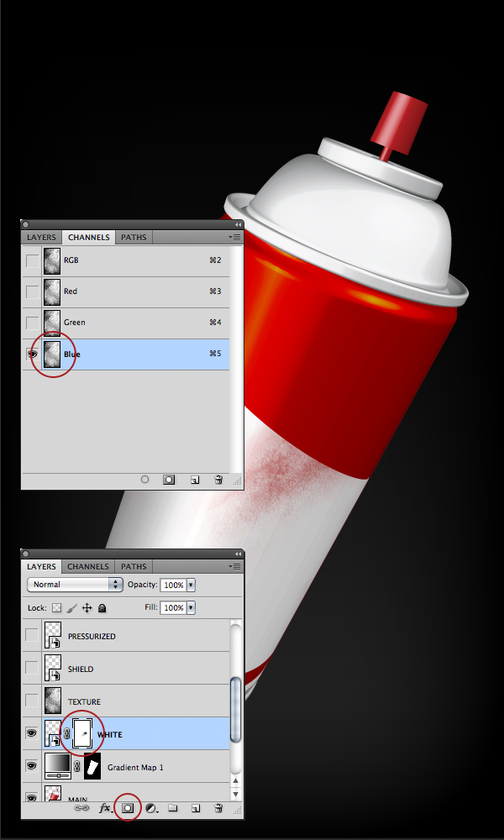Open the fx layer style menu
Screen dimensions: 504x840
pyautogui.click(x=106, y=808)
